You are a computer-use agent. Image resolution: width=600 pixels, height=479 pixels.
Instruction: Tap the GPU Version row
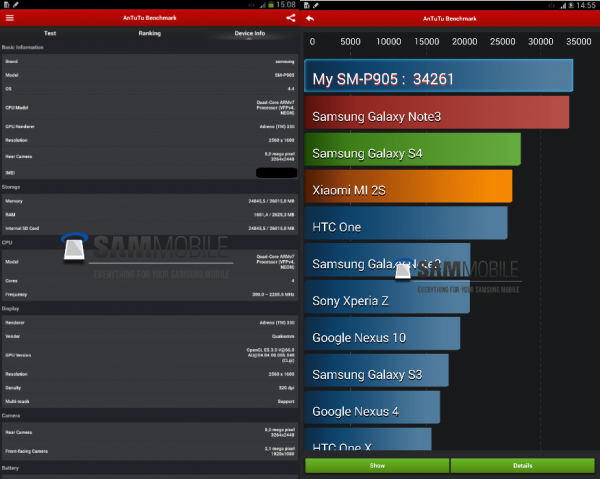click(x=150, y=355)
